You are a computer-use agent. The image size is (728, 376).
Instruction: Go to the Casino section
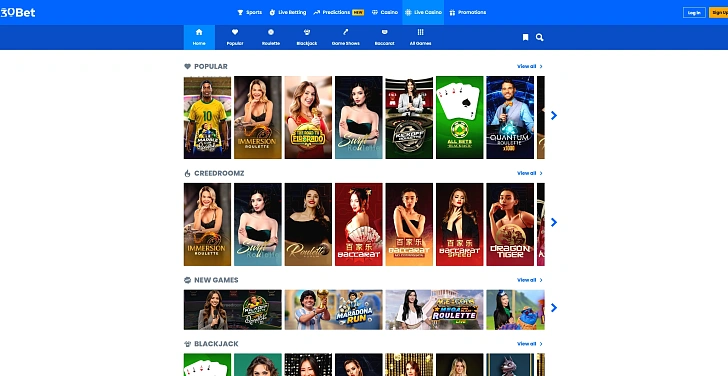[x=385, y=13]
